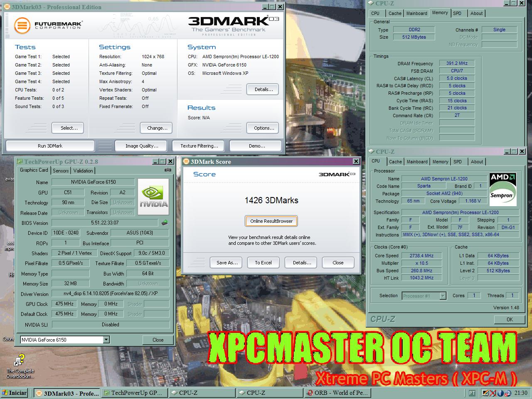This screenshot has width=532, height=399.
Task: Click the blue info tray icon
Action: coord(500,393)
